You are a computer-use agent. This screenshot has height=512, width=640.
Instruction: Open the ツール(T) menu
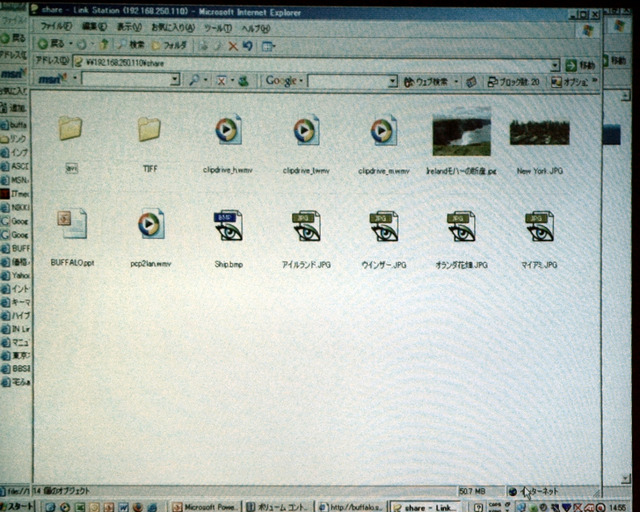pos(218,28)
